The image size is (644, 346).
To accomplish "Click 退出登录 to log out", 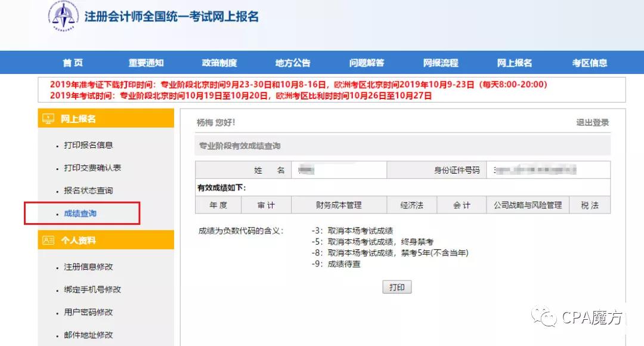I will (592, 122).
